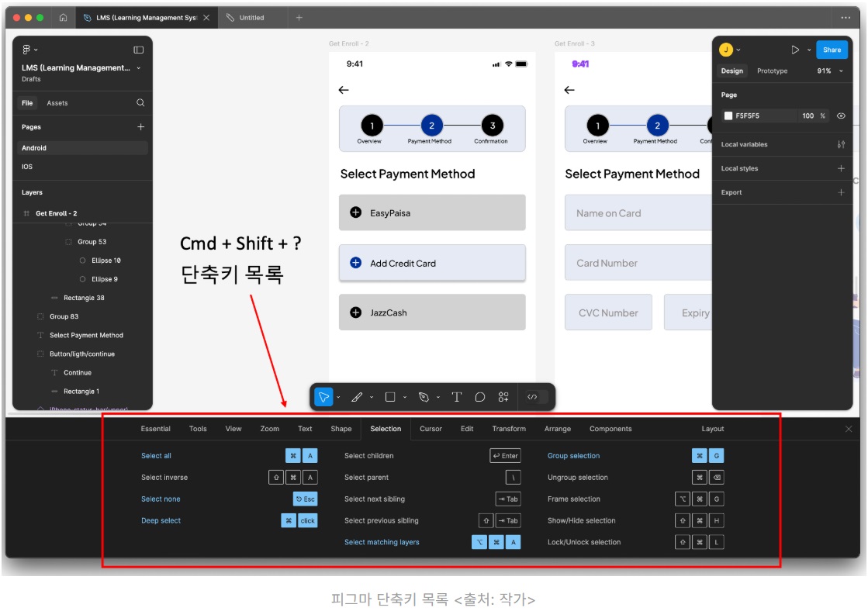Select the Rectangle shape tool

pyautogui.click(x=390, y=397)
